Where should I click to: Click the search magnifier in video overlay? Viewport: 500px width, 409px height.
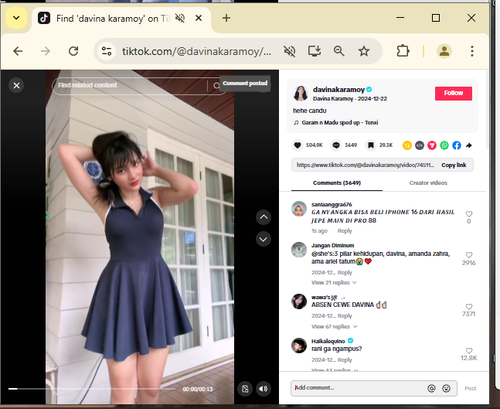(216, 86)
